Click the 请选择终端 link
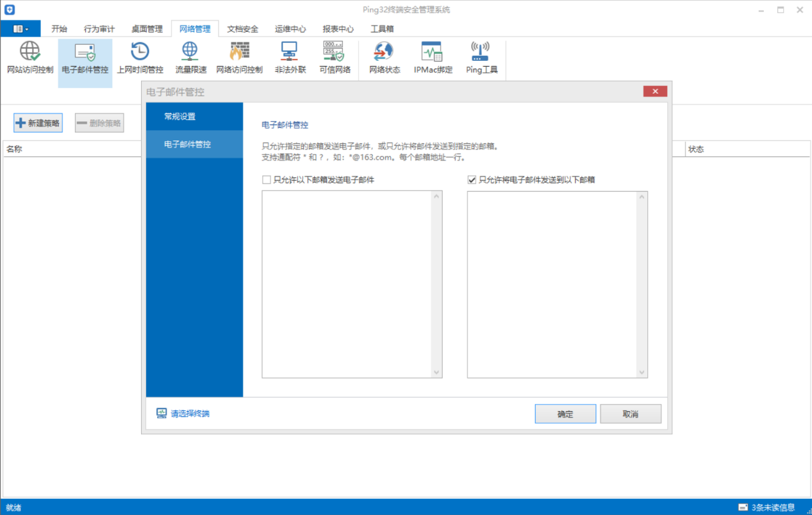812x515 pixels. [190, 414]
